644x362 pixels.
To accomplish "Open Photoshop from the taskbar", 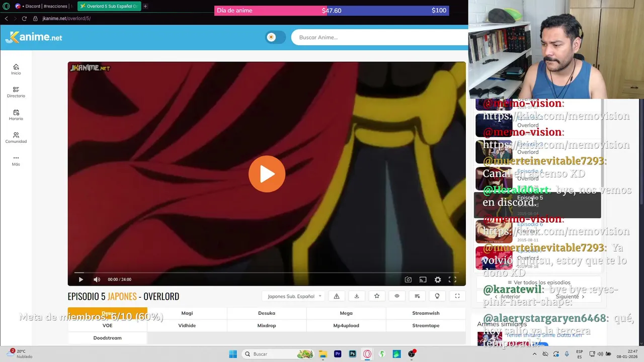I will pyautogui.click(x=352, y=354).
